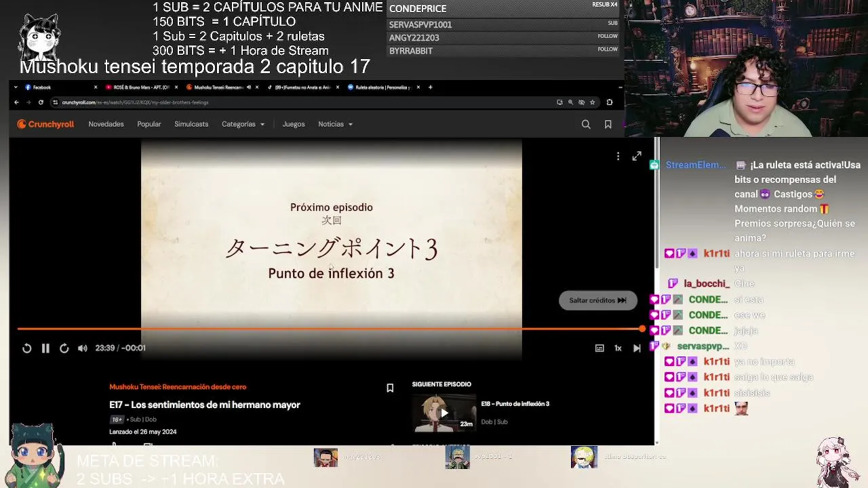Open Crunchyroll search
The width and height of the screenshot is (868, 488).
point(586,124)
